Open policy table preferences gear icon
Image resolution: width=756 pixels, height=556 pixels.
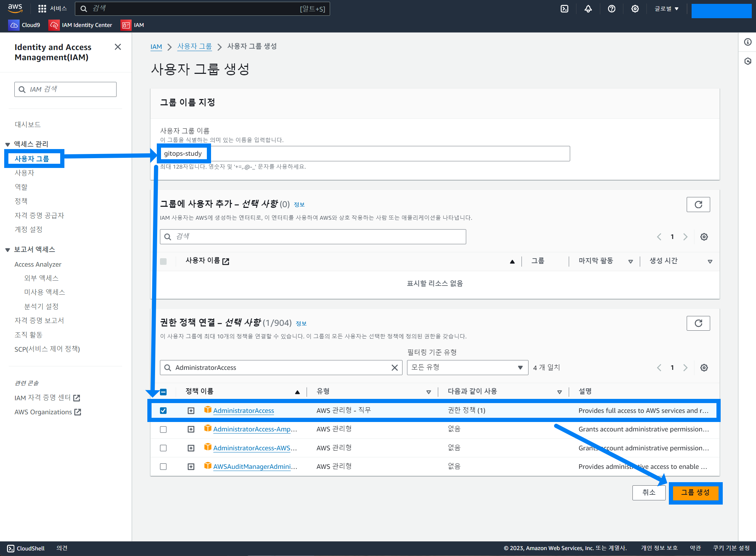pyautogui.click(x=704, y=368)
